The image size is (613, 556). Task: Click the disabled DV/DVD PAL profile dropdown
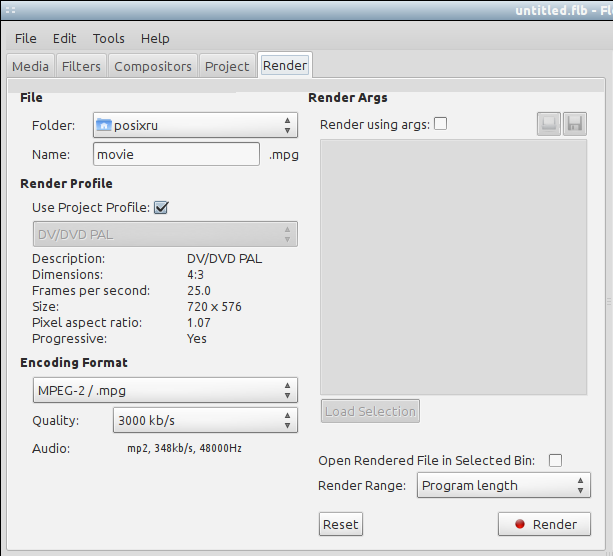(165, 234)
